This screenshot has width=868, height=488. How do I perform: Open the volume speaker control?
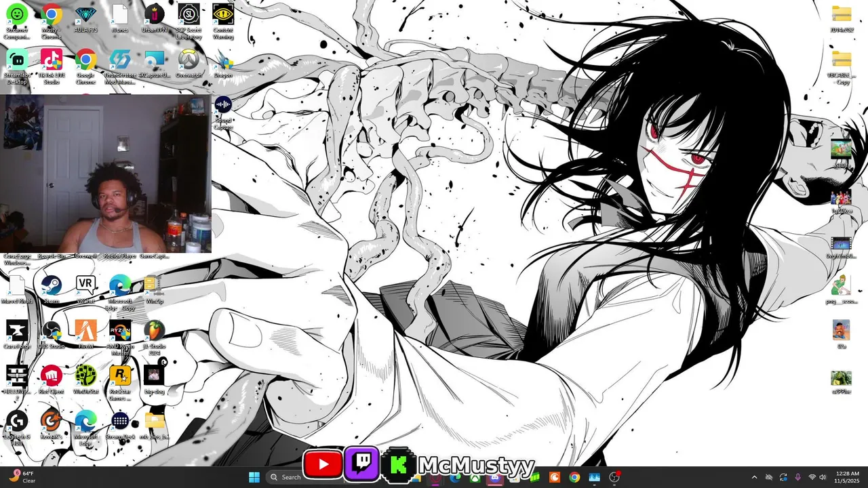pyautogui.click(x=823, y=477)
